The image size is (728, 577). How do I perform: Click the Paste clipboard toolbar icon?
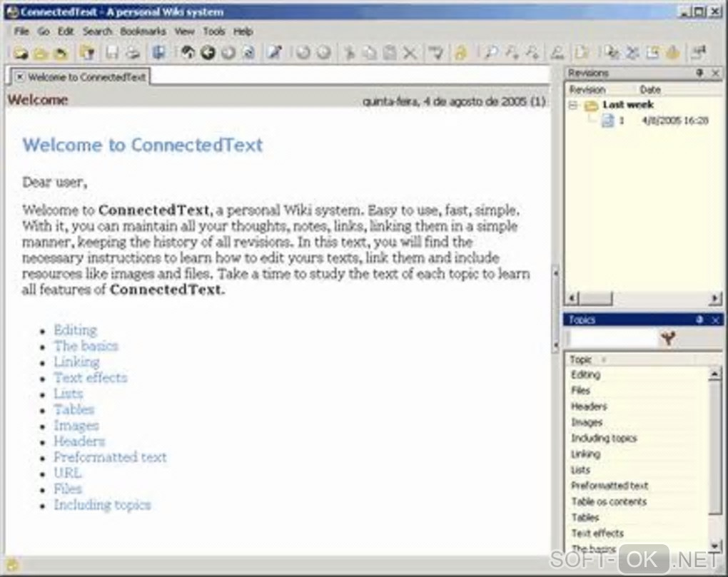(x=390, y=53)
